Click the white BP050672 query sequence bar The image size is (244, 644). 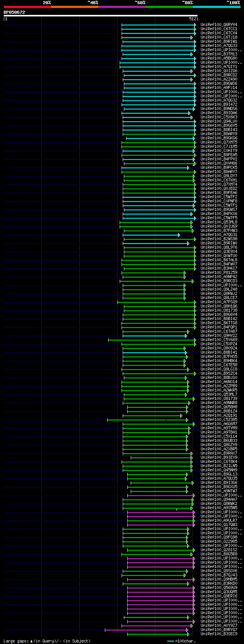(x=101, y=16)
